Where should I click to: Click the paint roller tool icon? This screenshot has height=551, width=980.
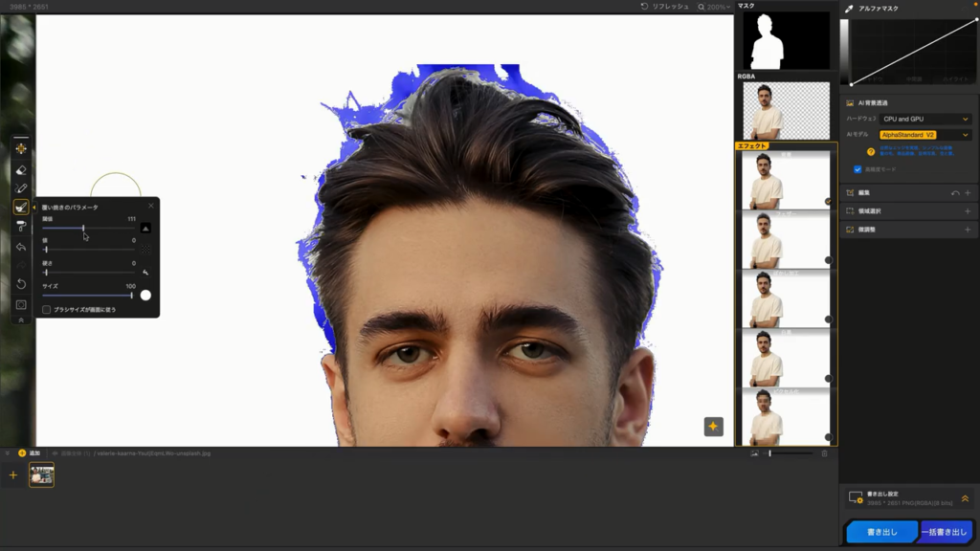tap(21, 226)
